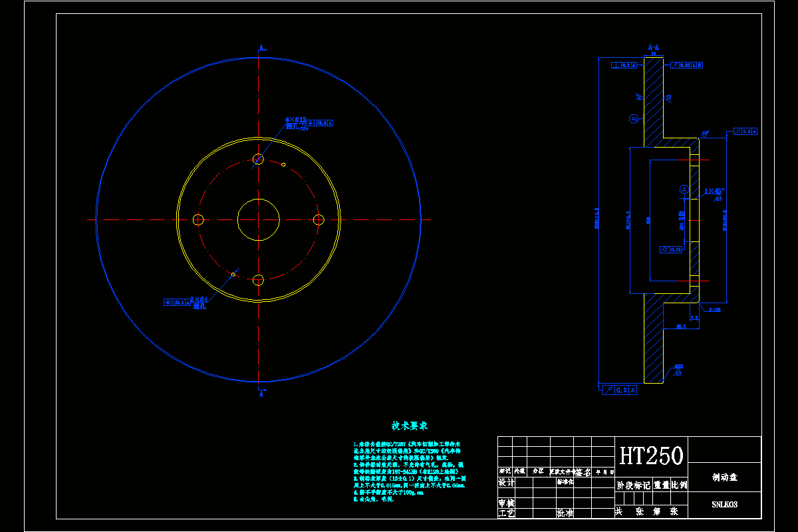798x532 pixels.
Task: Select the 18 thickness dimension at top
Action: pyautogui.click(x=653, y=53)
